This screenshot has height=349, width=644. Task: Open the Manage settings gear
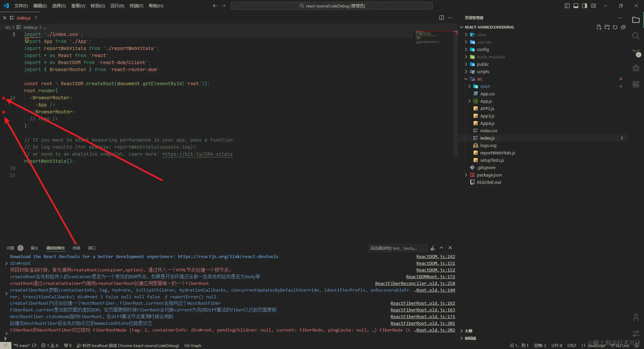pos(636,334)
